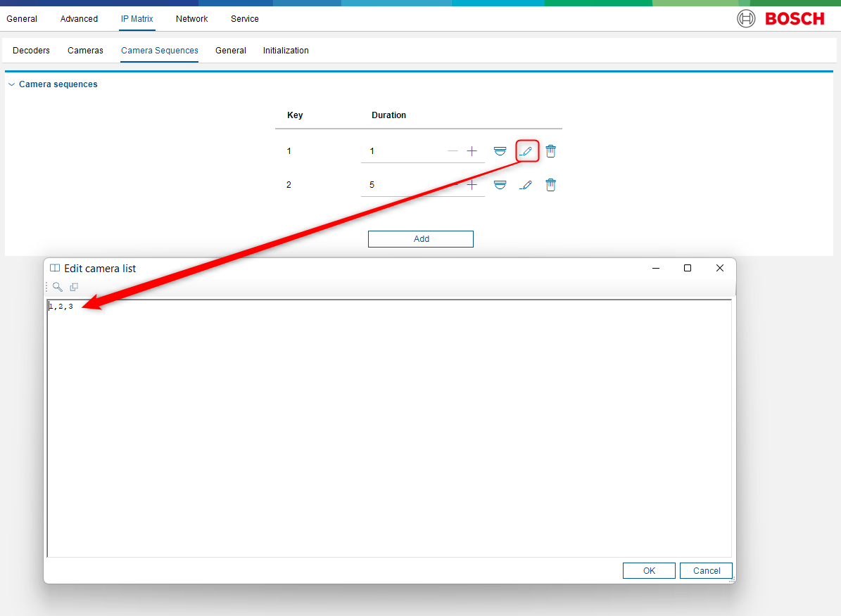The height and width of the screenshot is (616, 841).
Task: Click the magnifier search icon in dialog toolbar
Action: point(58,287)
